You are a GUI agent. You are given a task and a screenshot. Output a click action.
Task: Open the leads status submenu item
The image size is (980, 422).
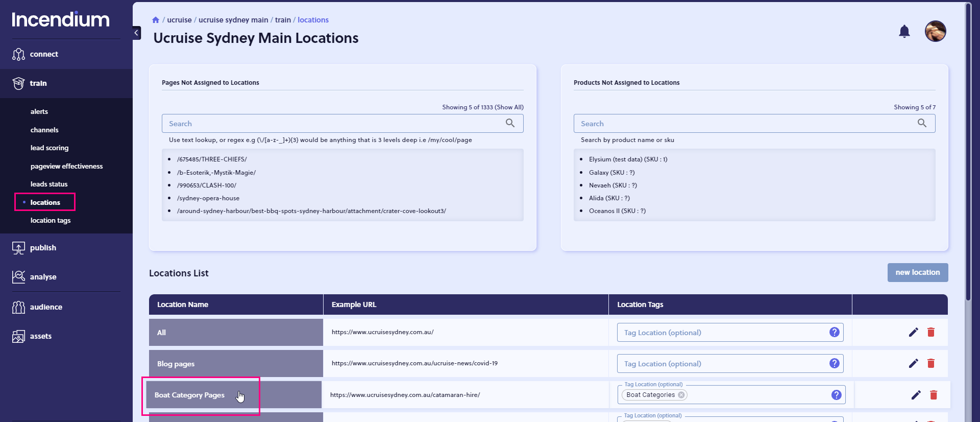point(49,184)
